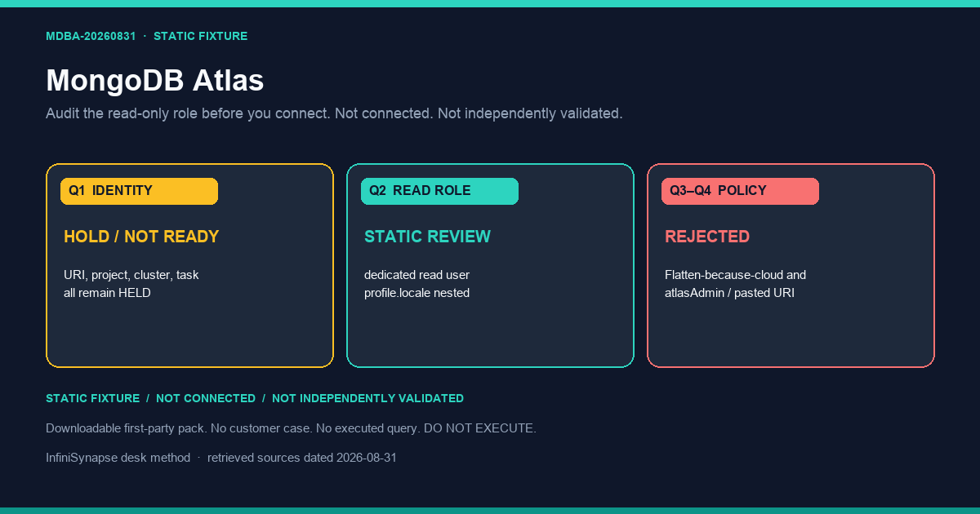Select 'dedicated read user' line

click(x=416, y=275)
